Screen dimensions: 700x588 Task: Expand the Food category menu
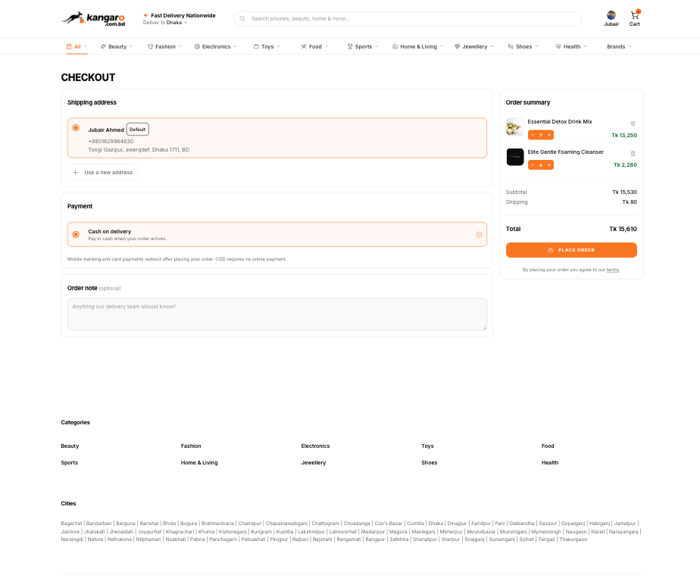[x=314, y=46]
